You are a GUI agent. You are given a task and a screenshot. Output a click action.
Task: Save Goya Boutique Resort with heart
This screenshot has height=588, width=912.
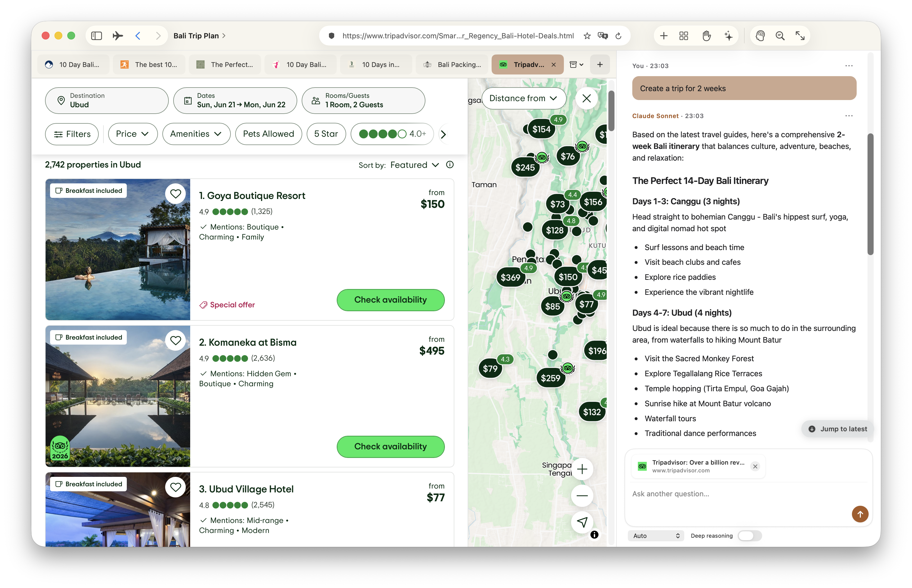175,194
